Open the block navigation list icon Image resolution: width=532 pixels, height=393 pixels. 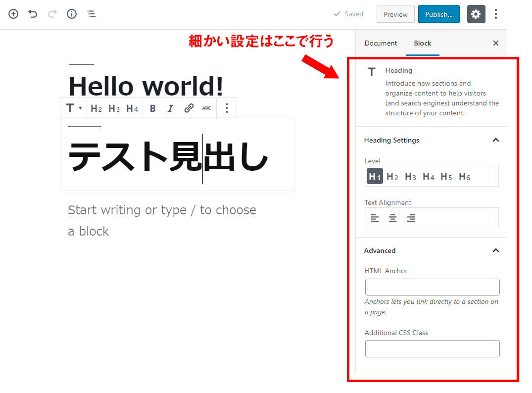click(x=92, y=14)
